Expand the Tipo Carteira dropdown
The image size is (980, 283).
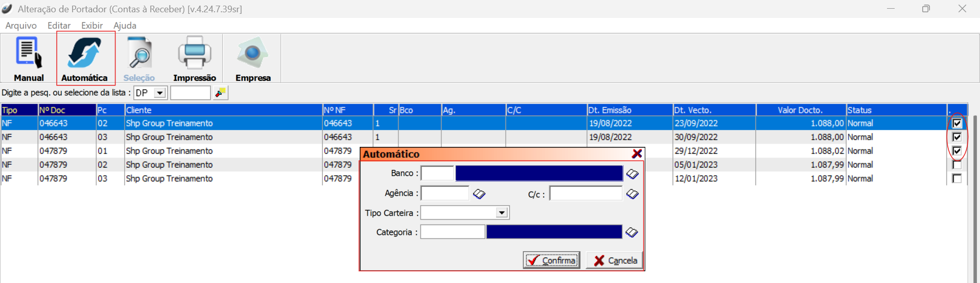(502, 213)
